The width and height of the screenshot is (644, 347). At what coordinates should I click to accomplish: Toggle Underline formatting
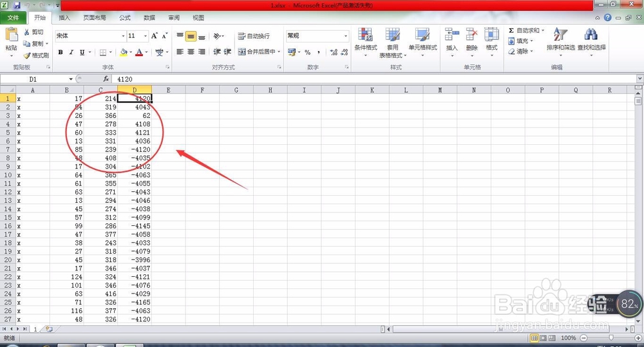82,52
